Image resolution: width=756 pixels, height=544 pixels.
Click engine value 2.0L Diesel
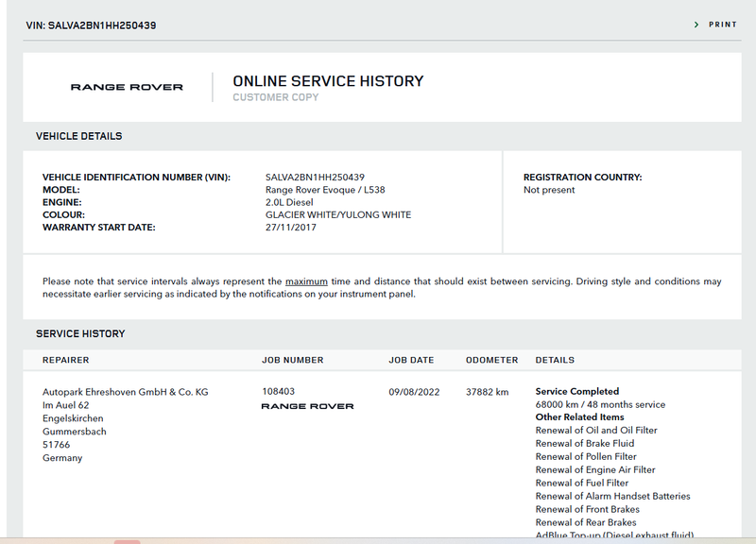coord(289,202)
